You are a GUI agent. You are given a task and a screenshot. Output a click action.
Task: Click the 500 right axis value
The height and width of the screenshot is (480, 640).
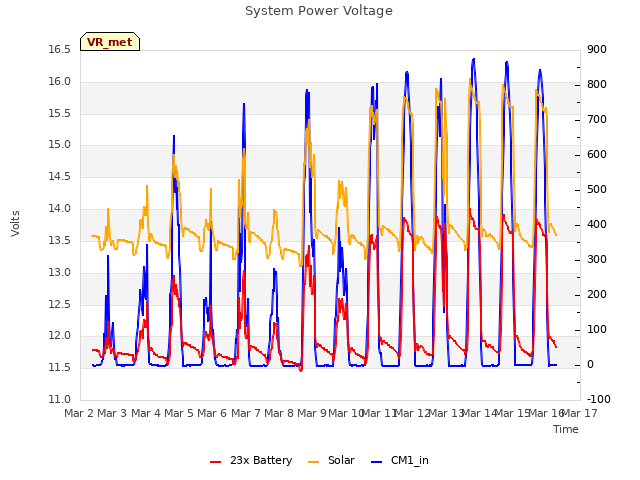[x=597, y=190]
